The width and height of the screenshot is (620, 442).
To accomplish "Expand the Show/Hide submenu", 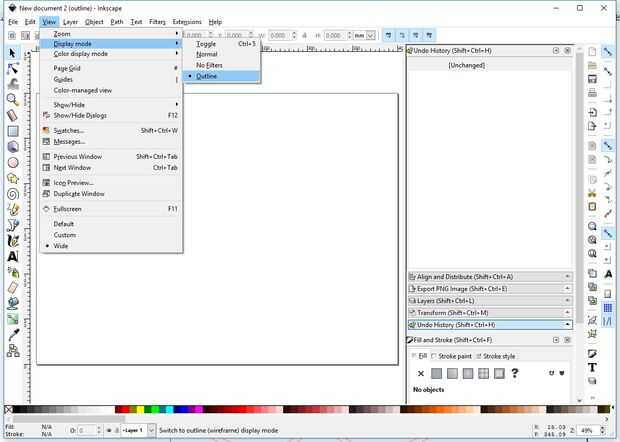I will coord(111,105).
